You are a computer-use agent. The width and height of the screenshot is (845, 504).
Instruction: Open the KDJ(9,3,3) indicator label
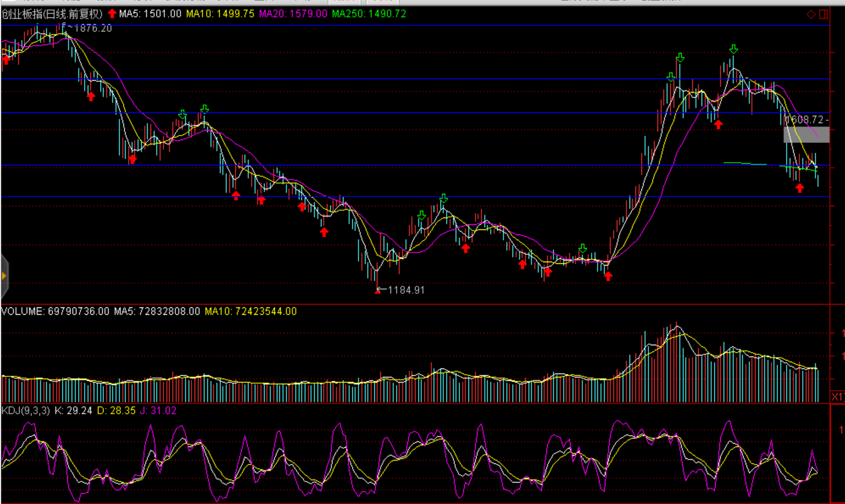point(25,411)
